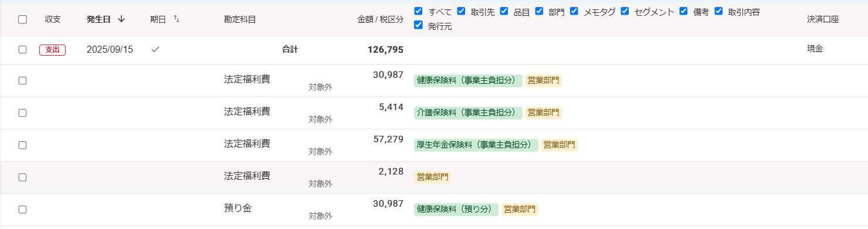Screen dimensions: 868x229
Task: Check the row with amount 57,279
Action: tap(22, 145)
